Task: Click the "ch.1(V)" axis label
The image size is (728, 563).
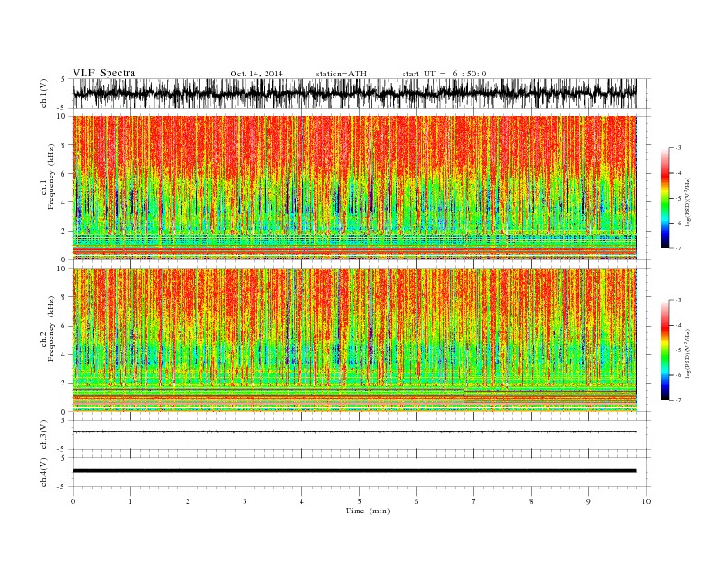Action: point(44,94)
